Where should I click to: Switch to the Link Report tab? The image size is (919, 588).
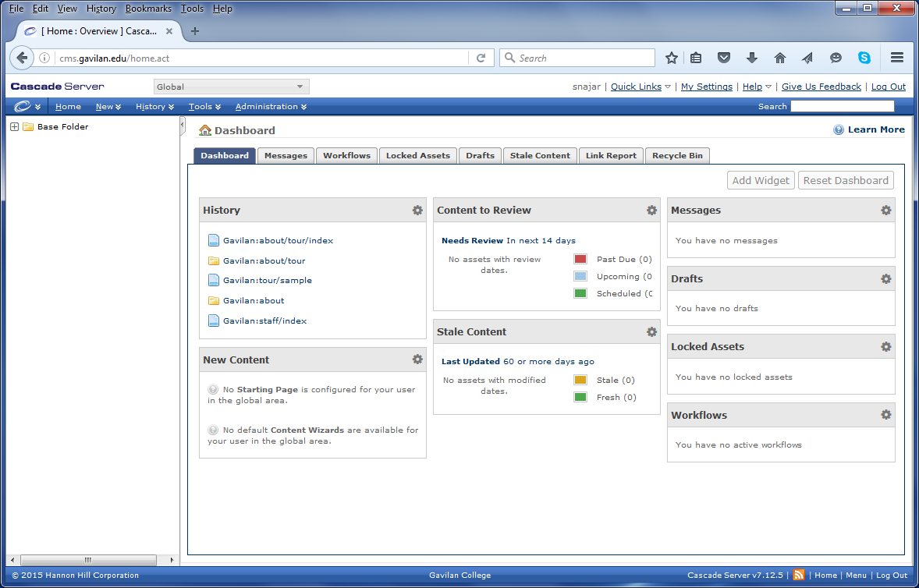pyautogui.click(x=611, y=156)
